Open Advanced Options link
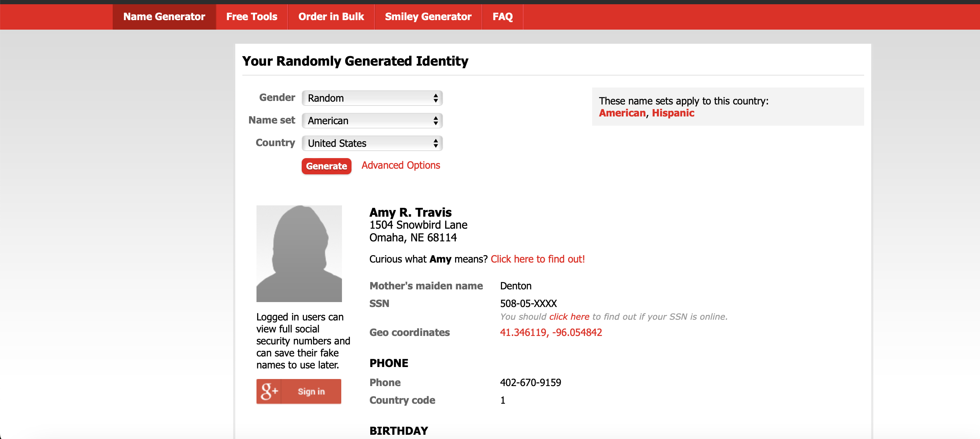Image resolution: width=980 pixels, height=439 pixels. [400, 166]
